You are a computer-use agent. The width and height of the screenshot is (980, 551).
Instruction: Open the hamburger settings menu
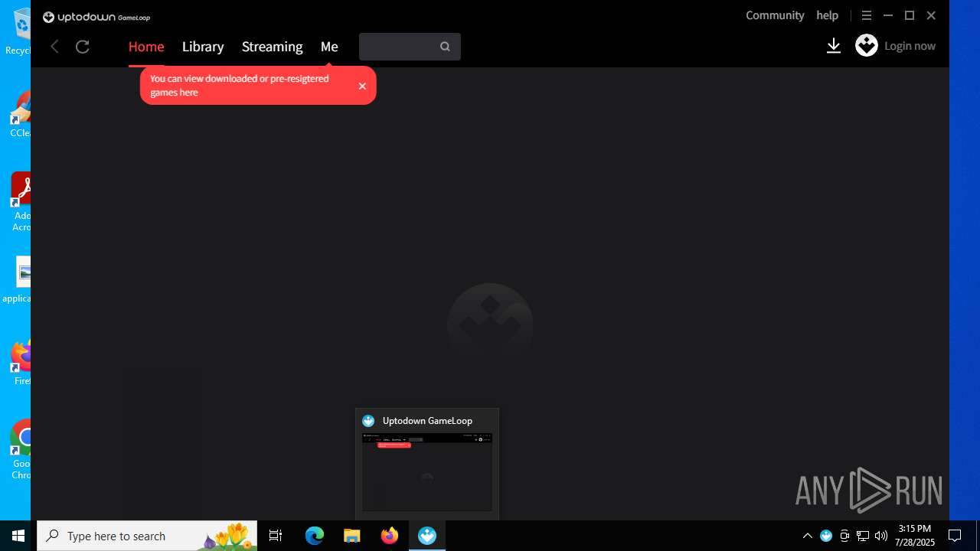[x=867, y=15]
